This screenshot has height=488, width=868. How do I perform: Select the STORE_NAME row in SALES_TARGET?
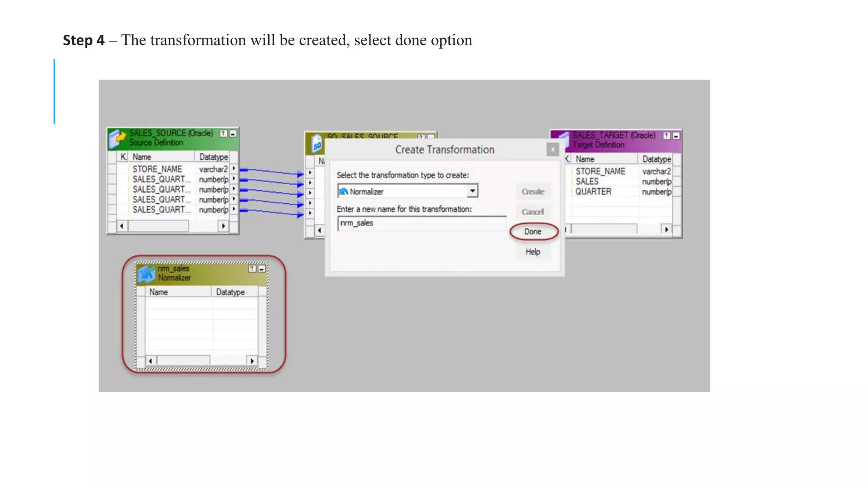click(600, 171)
